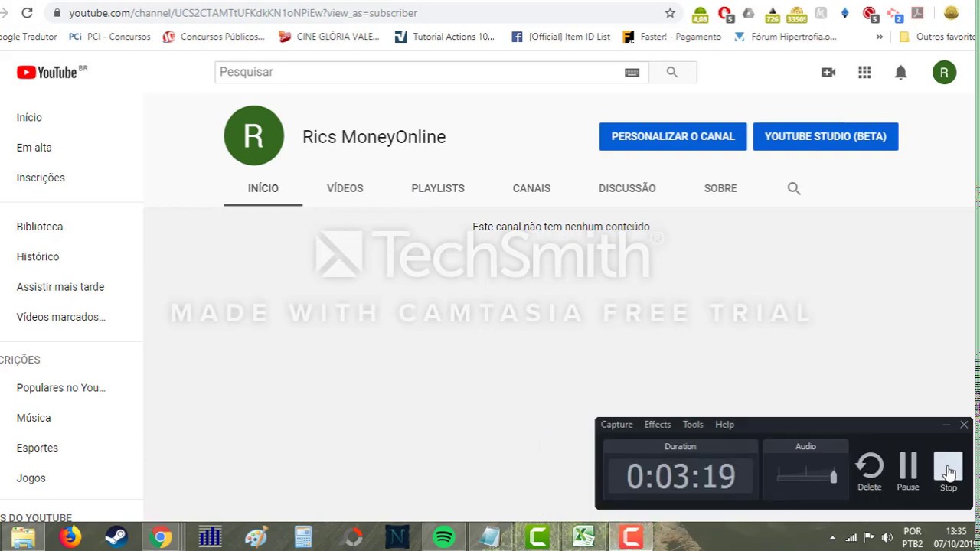
Task: Open the Help menu in Camtasia recorder
Action: pyautogui.click(x=724, y=425)
